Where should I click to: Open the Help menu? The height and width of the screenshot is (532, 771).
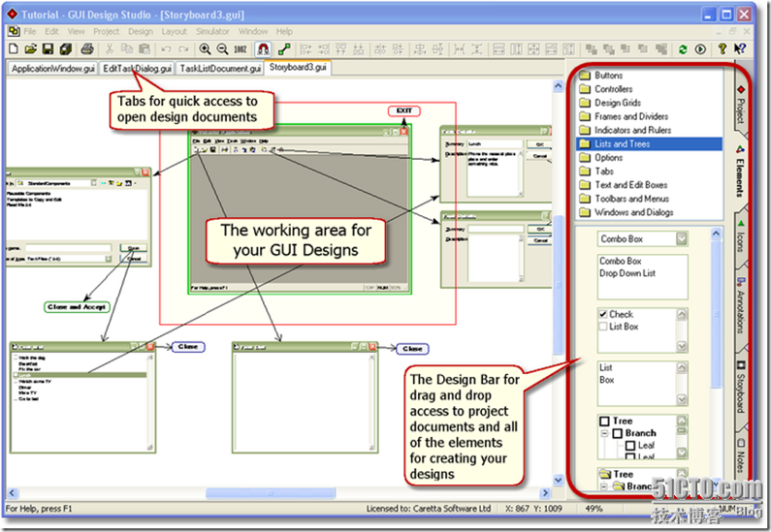pos(284,31)
